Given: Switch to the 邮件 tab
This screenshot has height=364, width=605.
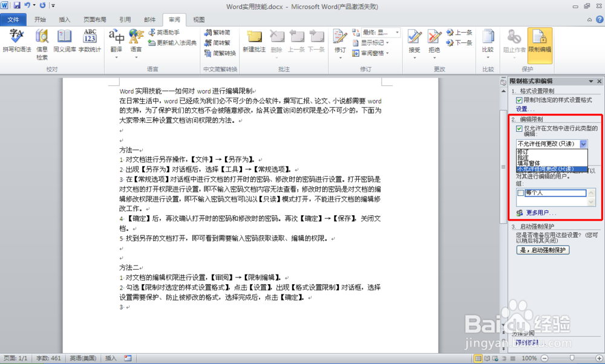Looking at the screenshot, I should pos(149,19).
